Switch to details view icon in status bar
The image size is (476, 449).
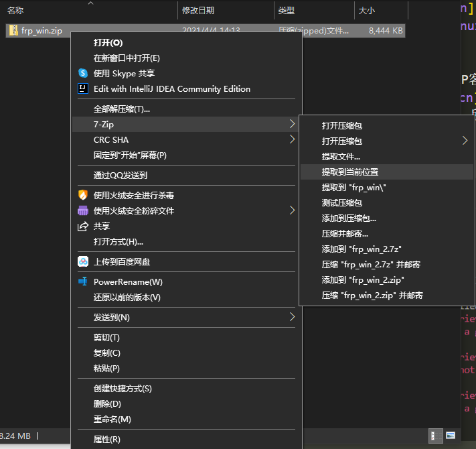[x=435, y=436]
